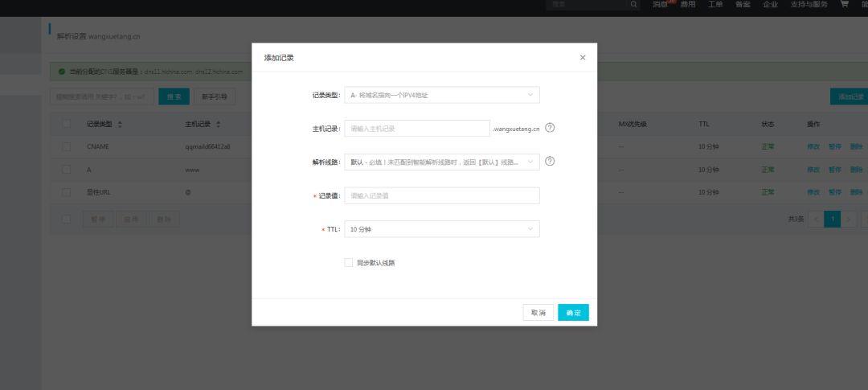Screen dimensions: 868x390
Task: Click the MX优先级 column header
Action: point(633,124)
